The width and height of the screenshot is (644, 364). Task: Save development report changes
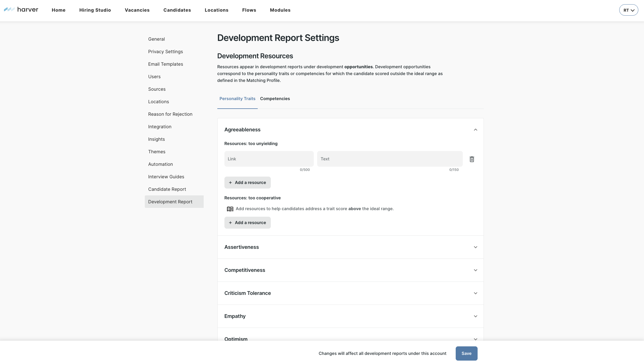tap(466, 353)
